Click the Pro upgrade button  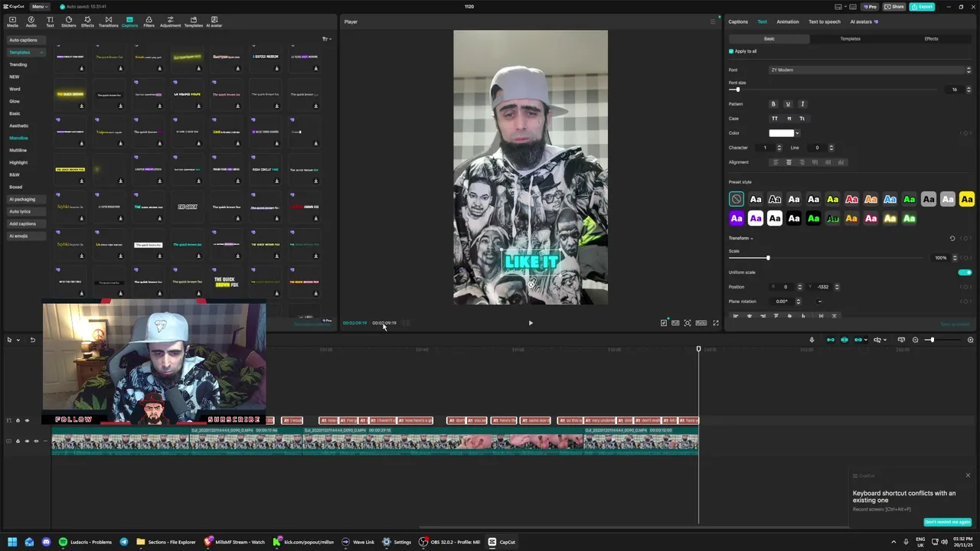(x=871, y=6)
